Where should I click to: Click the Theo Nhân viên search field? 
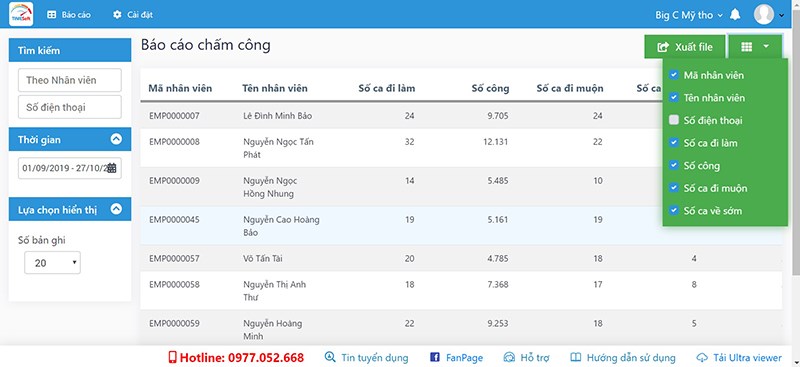(x=70, y=80)
